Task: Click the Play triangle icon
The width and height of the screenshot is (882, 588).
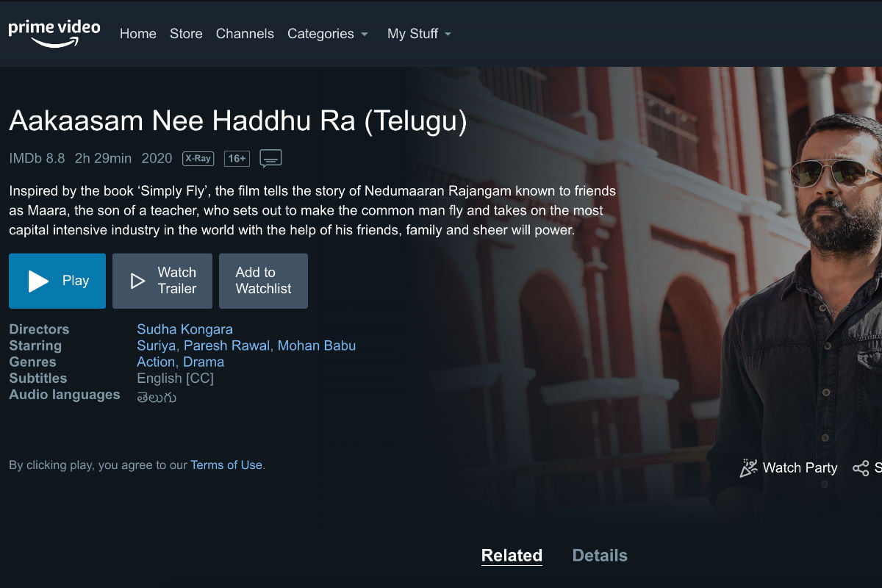Action: [x=38, y=281]
